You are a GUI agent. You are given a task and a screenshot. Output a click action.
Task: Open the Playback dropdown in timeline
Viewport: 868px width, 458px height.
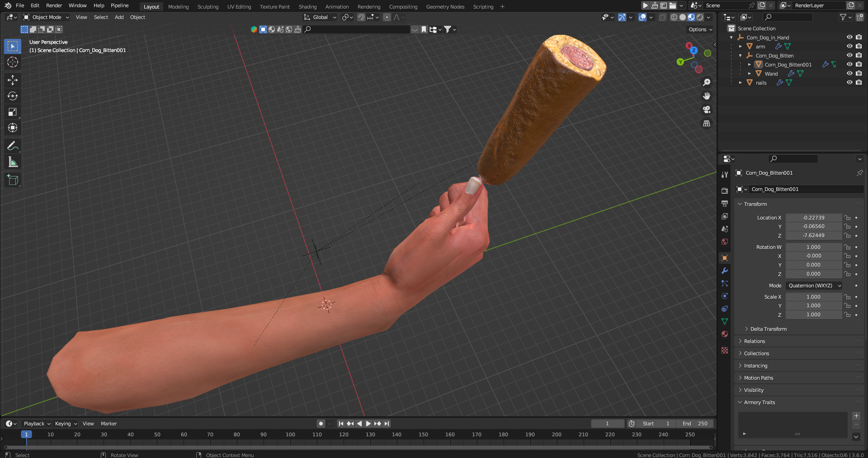tap(37, 424)
